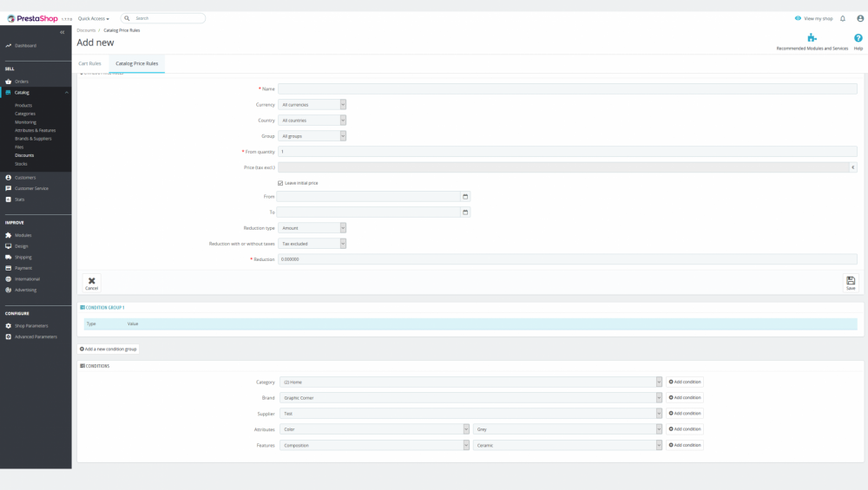Viewport: 868px width, 490px height.
Task: Collapse the Catalog sidebar section
Action: click(67, 92)
